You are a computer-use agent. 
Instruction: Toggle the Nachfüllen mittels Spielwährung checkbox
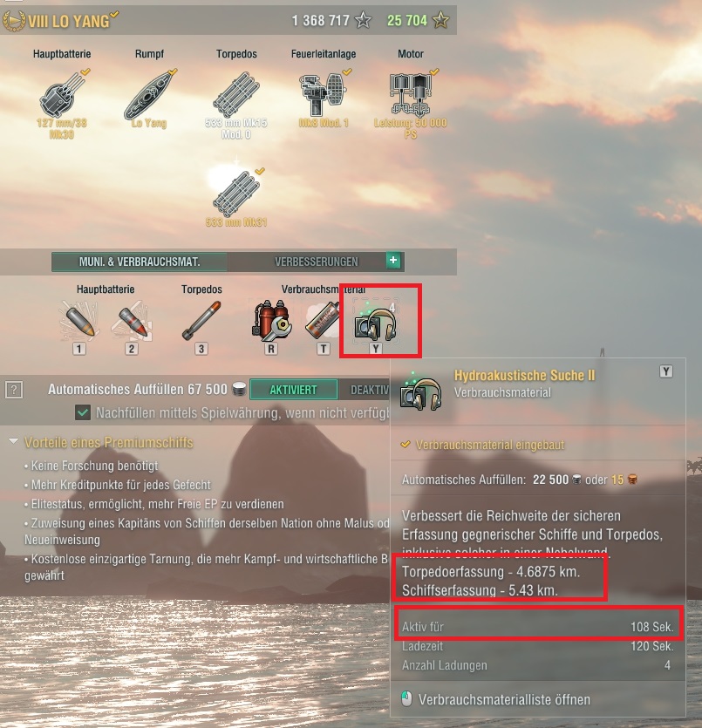(x=83, y=412)
